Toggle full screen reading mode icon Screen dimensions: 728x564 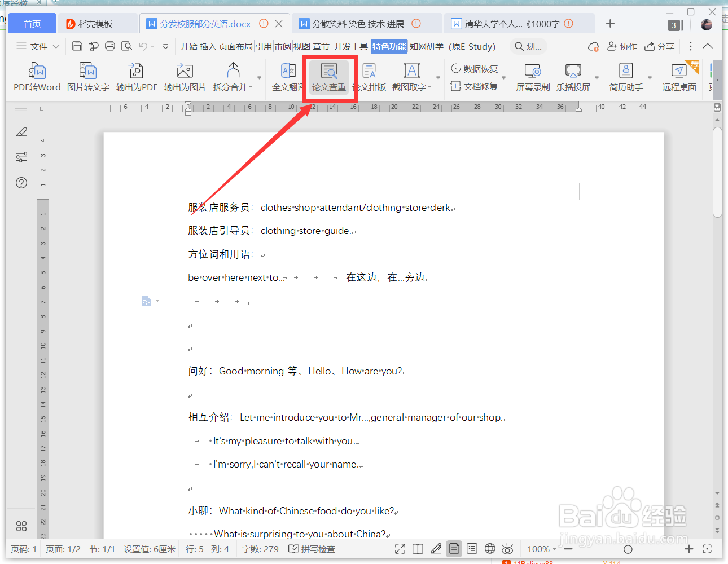point(400,548)
